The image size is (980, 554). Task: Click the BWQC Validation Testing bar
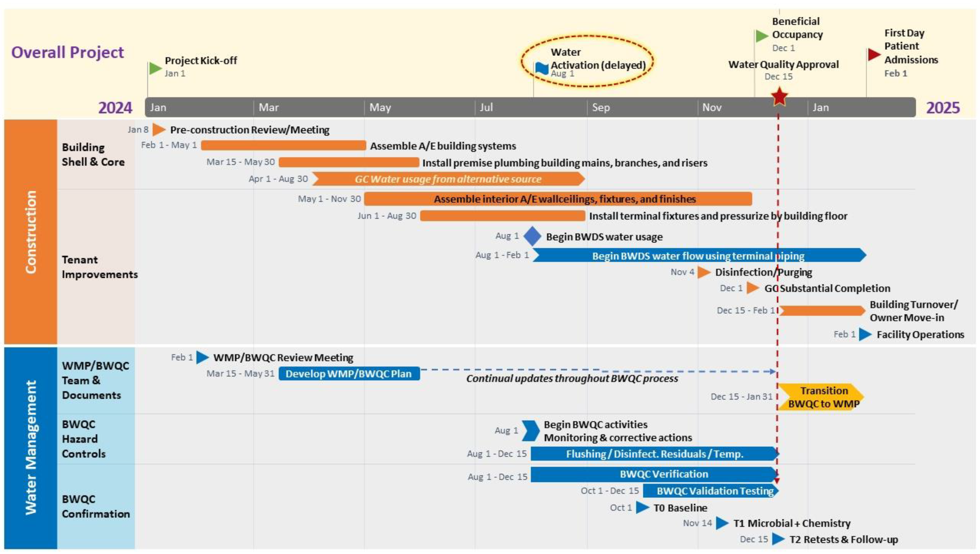tap(710, 491)
